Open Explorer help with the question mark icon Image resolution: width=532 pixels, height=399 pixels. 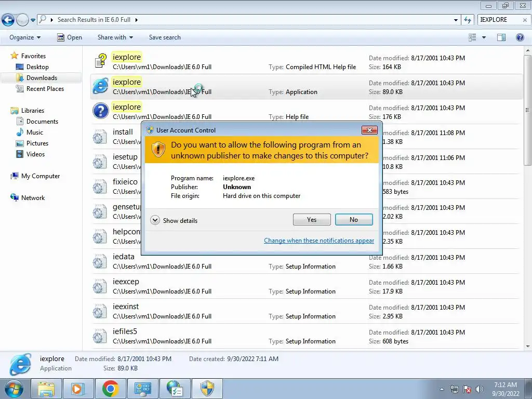[x=520, y=37]
